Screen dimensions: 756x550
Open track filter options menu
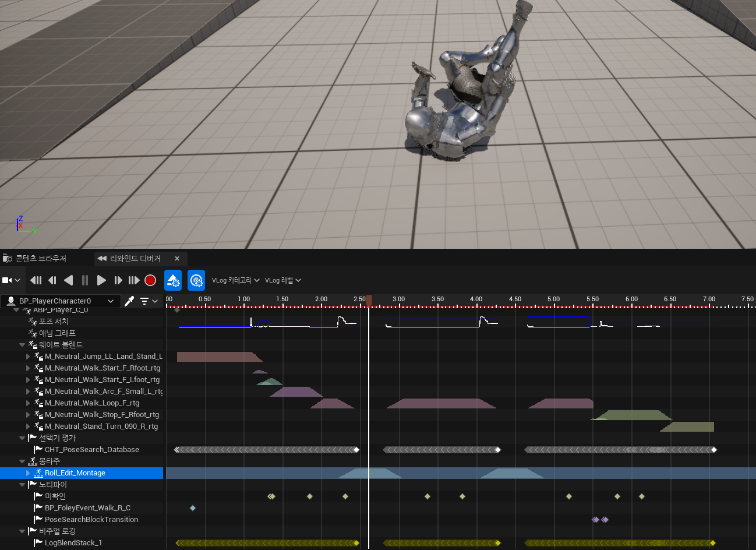click(149, 301)
